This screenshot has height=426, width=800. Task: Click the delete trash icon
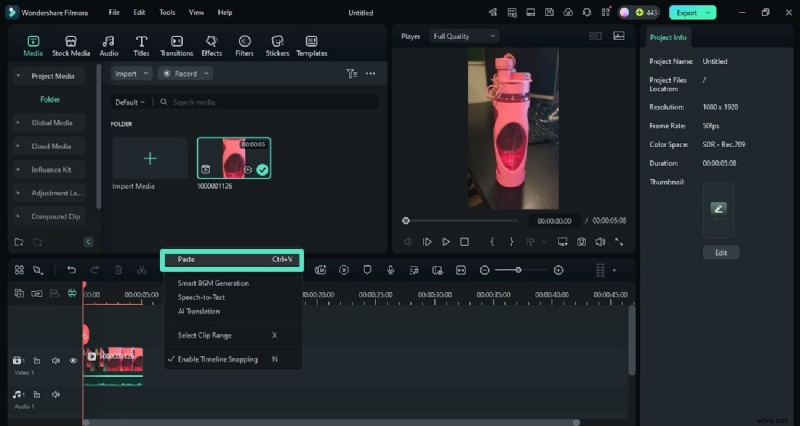pyautogui.click(x=118, y=270)
